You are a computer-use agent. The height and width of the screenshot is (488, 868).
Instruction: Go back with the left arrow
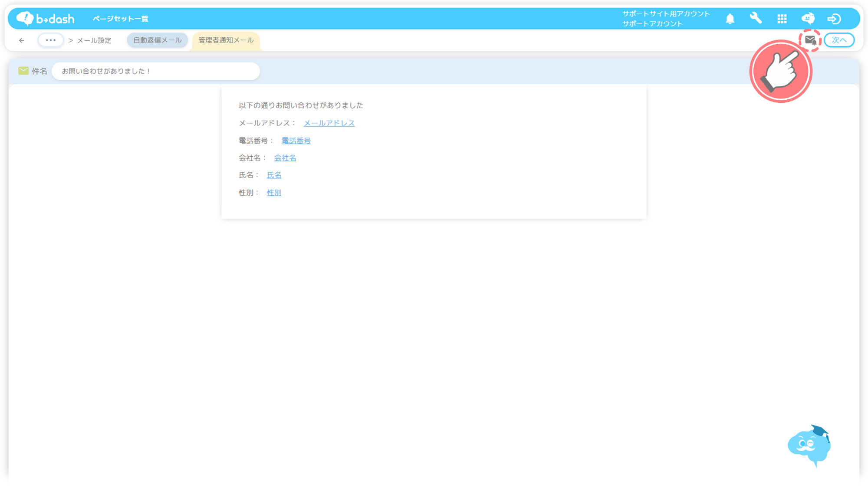pyautogui.click(x=22, y=40)
